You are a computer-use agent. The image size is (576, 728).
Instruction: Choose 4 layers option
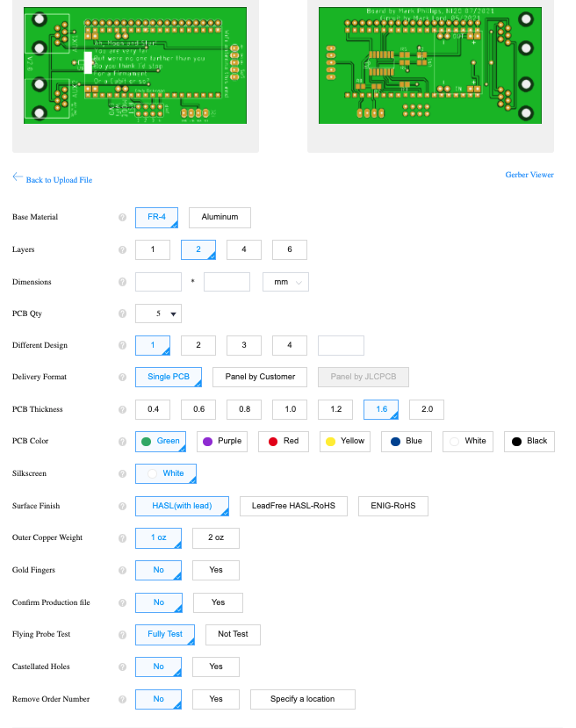244,249
